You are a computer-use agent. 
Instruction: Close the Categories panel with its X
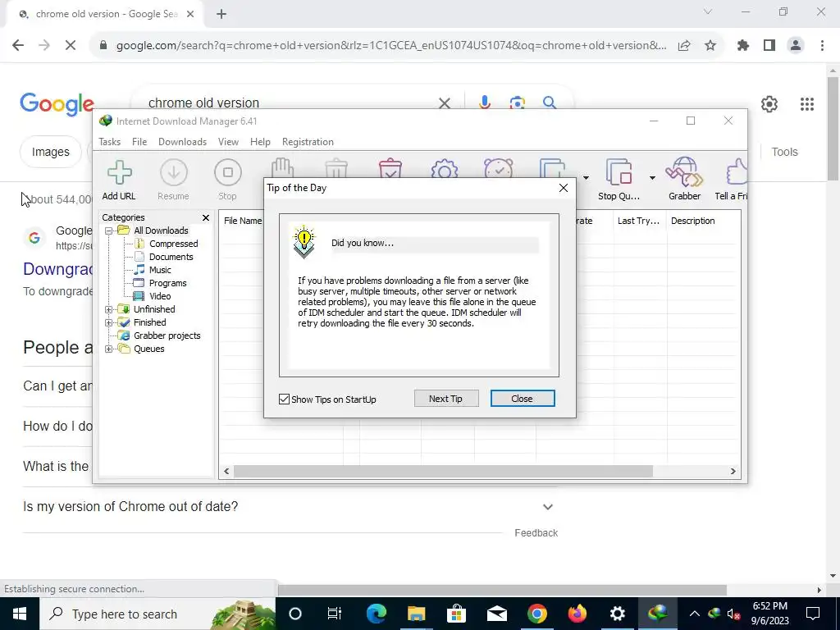[x=206, y=217]
